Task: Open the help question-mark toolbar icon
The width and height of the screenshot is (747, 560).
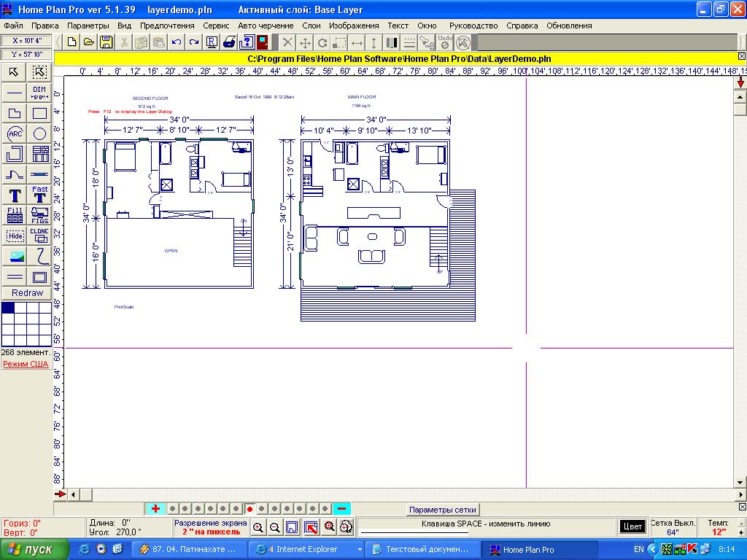Action: pos(247,42)
